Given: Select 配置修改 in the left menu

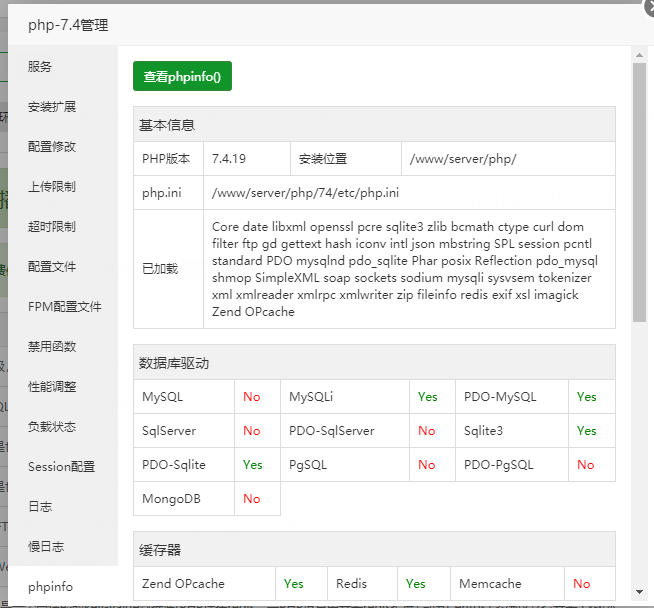Looking at the screenshot, I should pos(52,147).
